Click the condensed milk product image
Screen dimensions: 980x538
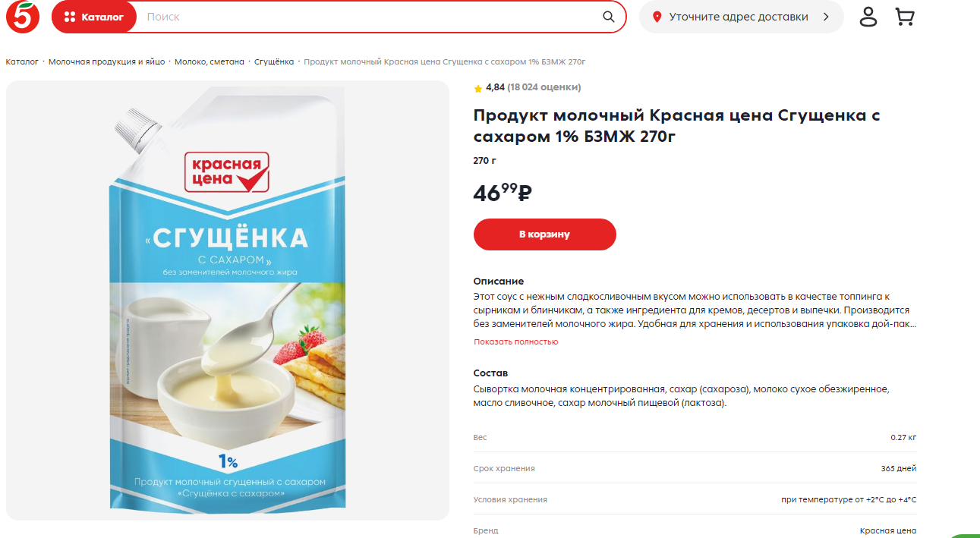click(x=228, y=300)
